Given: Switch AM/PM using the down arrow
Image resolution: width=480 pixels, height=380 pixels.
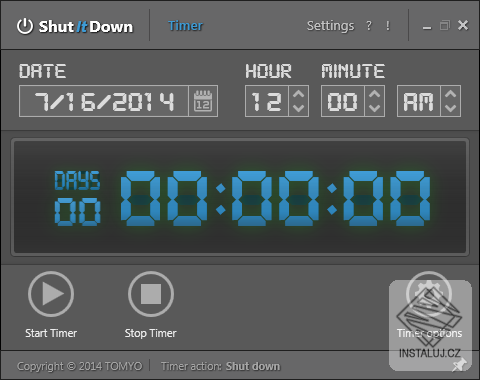Looking at the screenshot, I should (451, 108).
